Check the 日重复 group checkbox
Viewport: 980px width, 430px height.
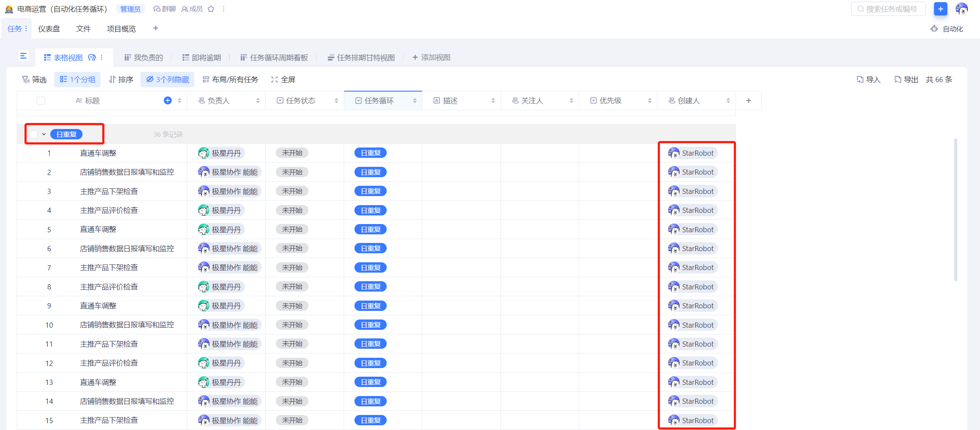pyautogui.click(x=34, y=134)
